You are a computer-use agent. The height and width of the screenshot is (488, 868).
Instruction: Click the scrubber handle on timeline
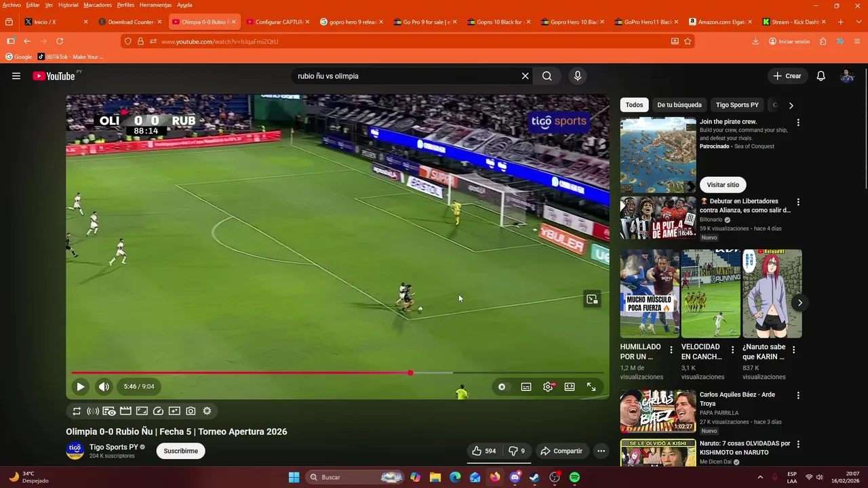click(x=410, y=373)
